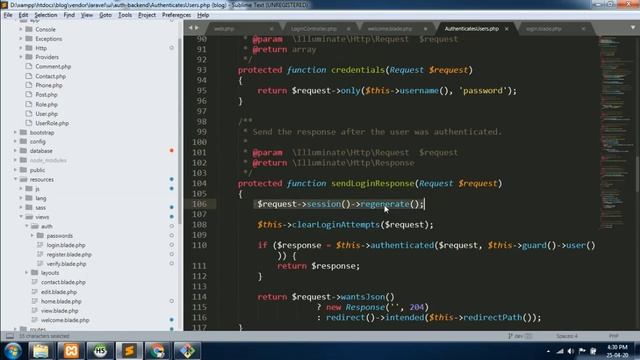Click the Action Center flag icon
The image size is (640, 360).
(582, 351)
